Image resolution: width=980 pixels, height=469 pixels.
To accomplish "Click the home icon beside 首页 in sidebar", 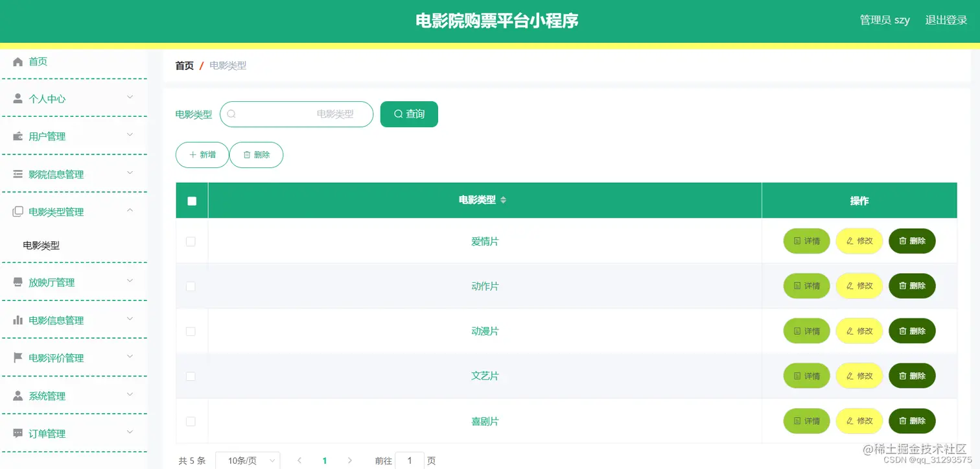I will click(x=18, y=62).
